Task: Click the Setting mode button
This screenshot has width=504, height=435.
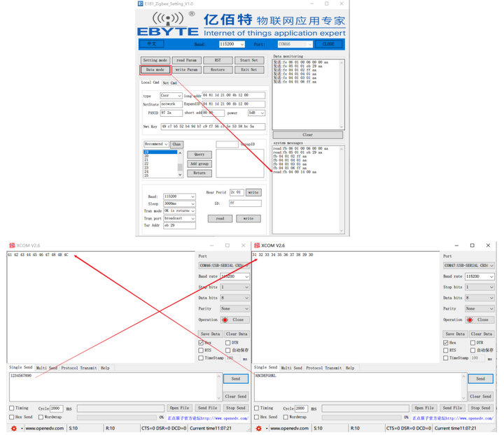Action: 155,60
